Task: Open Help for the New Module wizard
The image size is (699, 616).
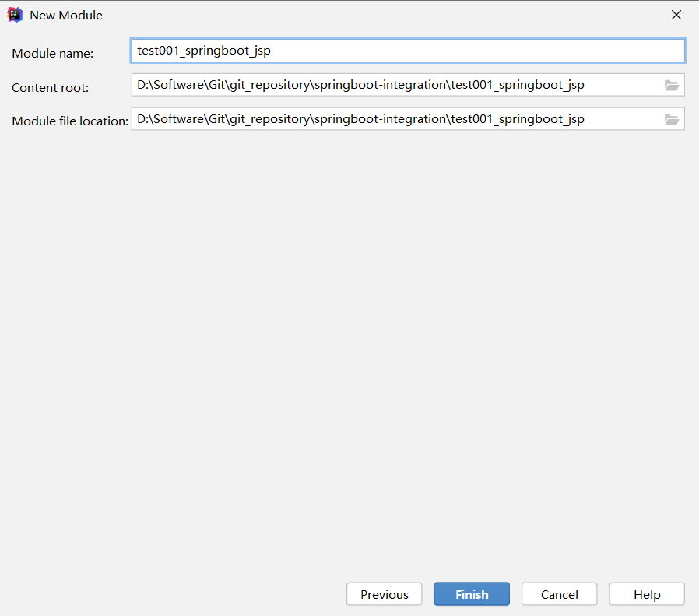Action: [647, 594]
